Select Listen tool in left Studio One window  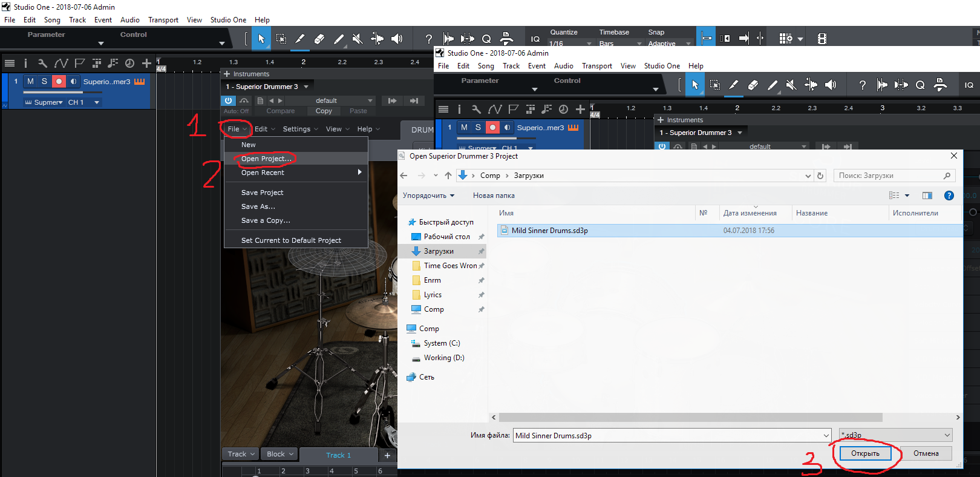[397, 39]
